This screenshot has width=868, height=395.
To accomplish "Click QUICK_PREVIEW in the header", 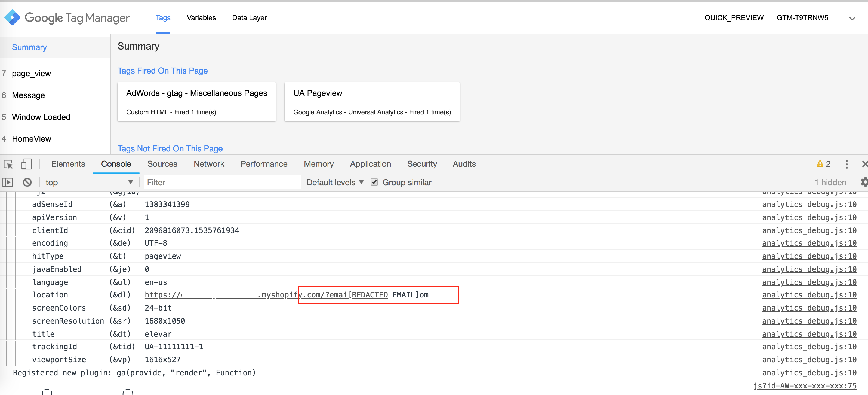I will click(734, 17).
